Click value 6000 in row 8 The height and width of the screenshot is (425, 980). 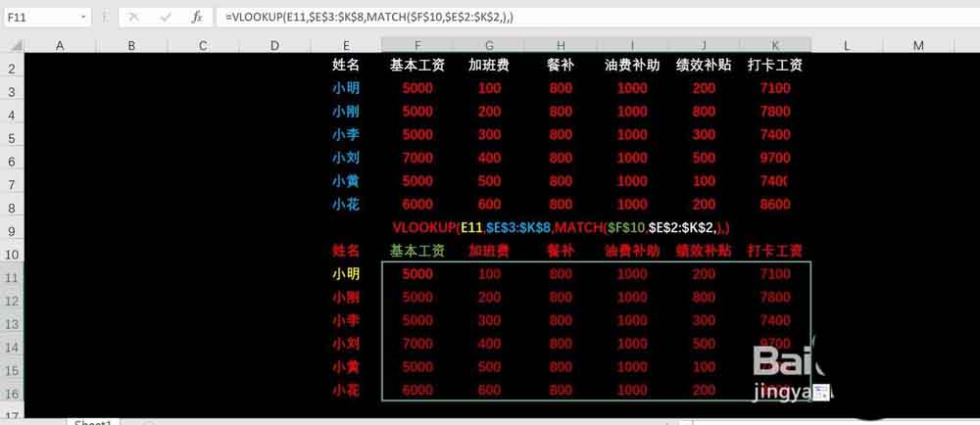tap(417, 204)
